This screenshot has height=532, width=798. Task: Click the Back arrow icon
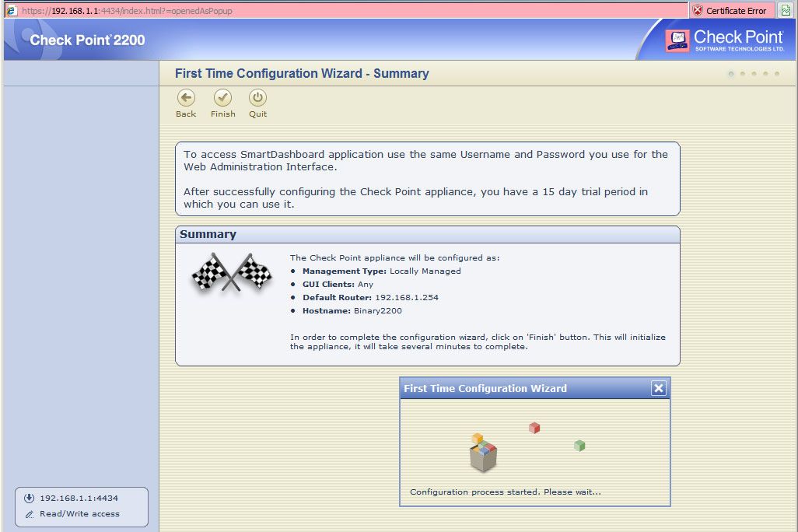click(x=186, y=98)
